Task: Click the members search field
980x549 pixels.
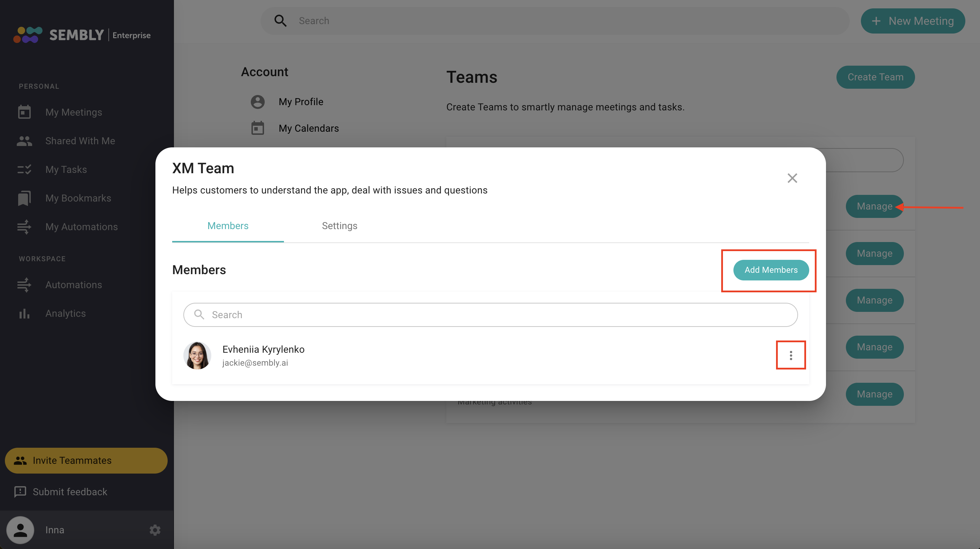Action: click(x=490, y=315)
